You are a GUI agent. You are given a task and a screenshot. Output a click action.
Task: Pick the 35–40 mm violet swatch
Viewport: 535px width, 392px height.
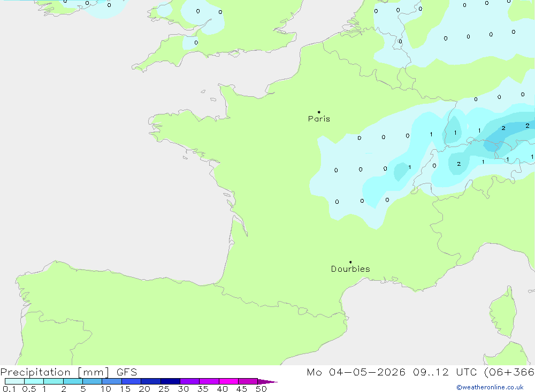(209, 381)
